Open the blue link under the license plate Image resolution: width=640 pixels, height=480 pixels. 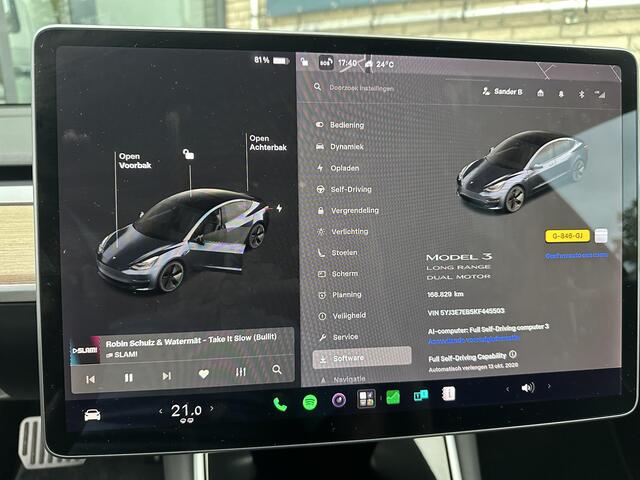pyautogui.click(x=576, y=255)
